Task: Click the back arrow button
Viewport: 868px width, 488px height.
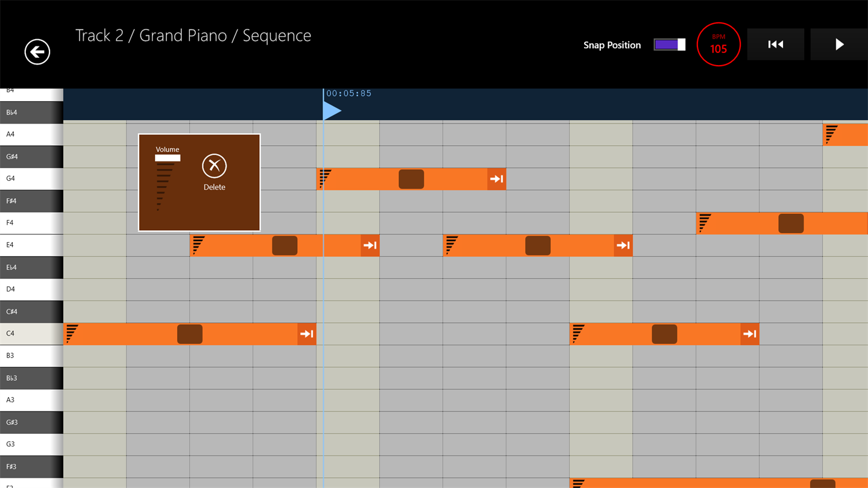Action: [x=37, y=52]
